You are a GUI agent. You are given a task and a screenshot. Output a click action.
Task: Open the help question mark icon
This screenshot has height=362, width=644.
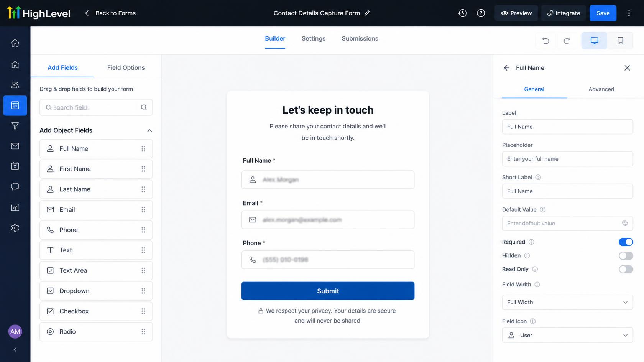481,13
